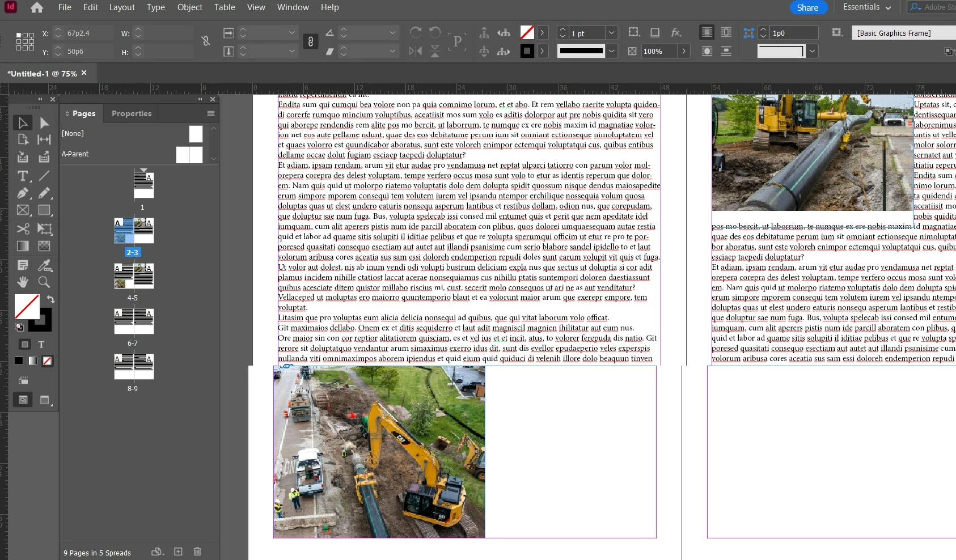Open the corner shape dropdown
Screen dimensions: 956x560
point(812,51)
